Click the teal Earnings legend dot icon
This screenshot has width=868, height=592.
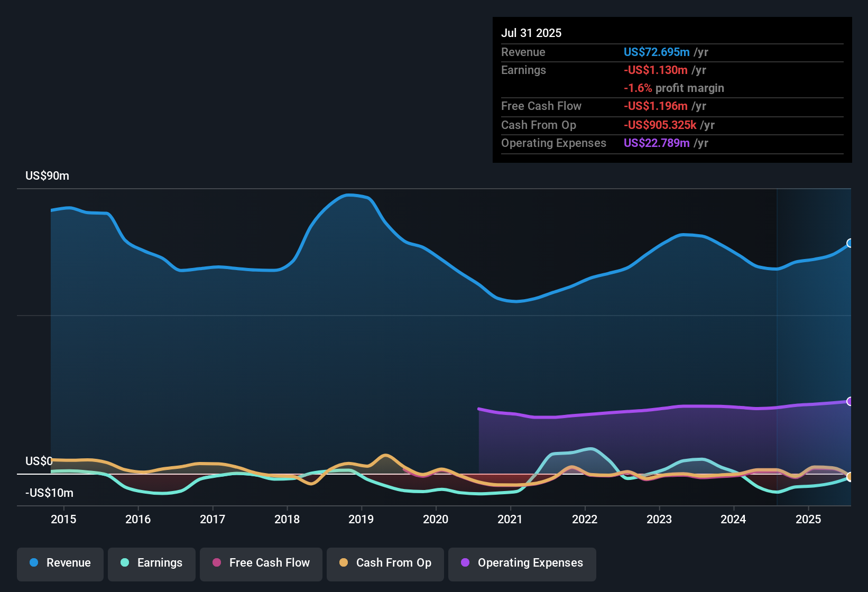[125, 563]
